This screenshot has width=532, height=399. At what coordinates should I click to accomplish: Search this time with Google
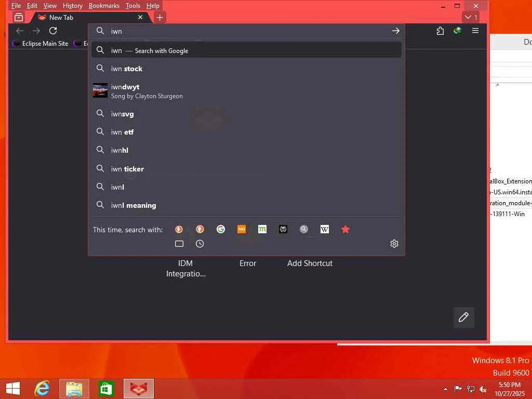pyautogui.click(x=220, y=229)
